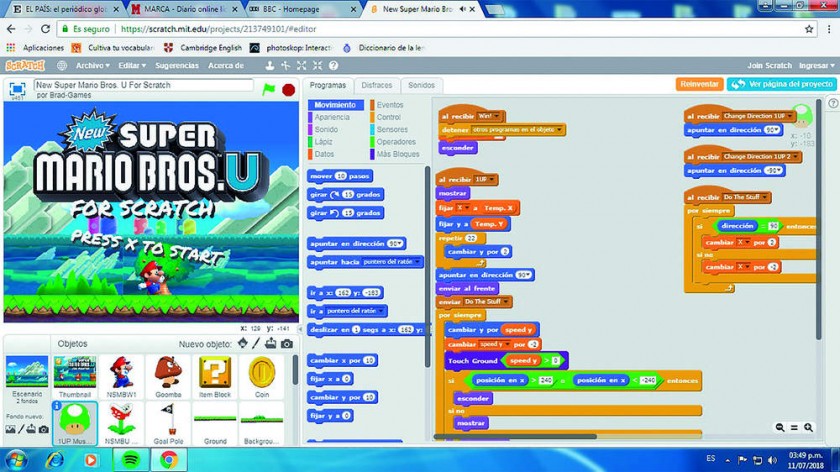
Task: Open the 'Change Direction 1UP 2' dropdown
Action: click(760, 156)
